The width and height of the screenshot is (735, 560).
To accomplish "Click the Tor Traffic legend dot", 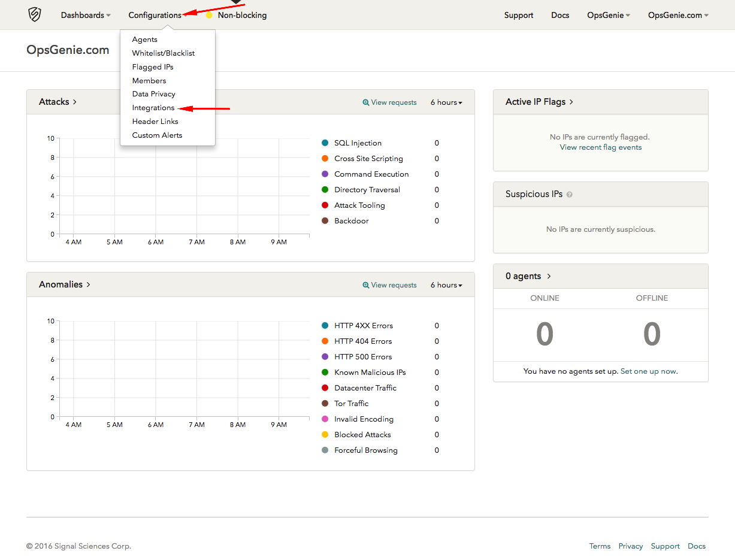I will (x=325, y=404).
